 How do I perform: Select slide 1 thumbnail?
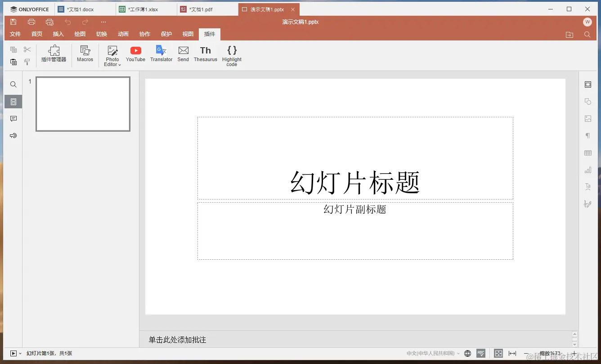[x=83, y=104]
